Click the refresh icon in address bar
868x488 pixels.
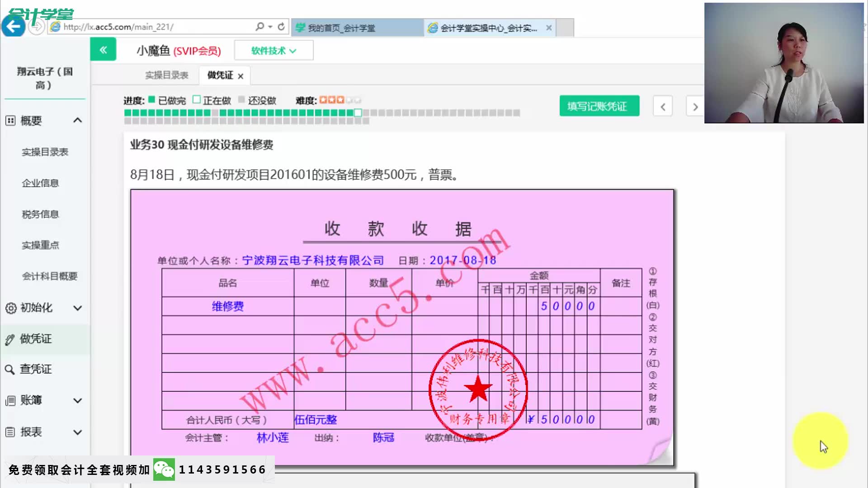[x=281, y=27]
